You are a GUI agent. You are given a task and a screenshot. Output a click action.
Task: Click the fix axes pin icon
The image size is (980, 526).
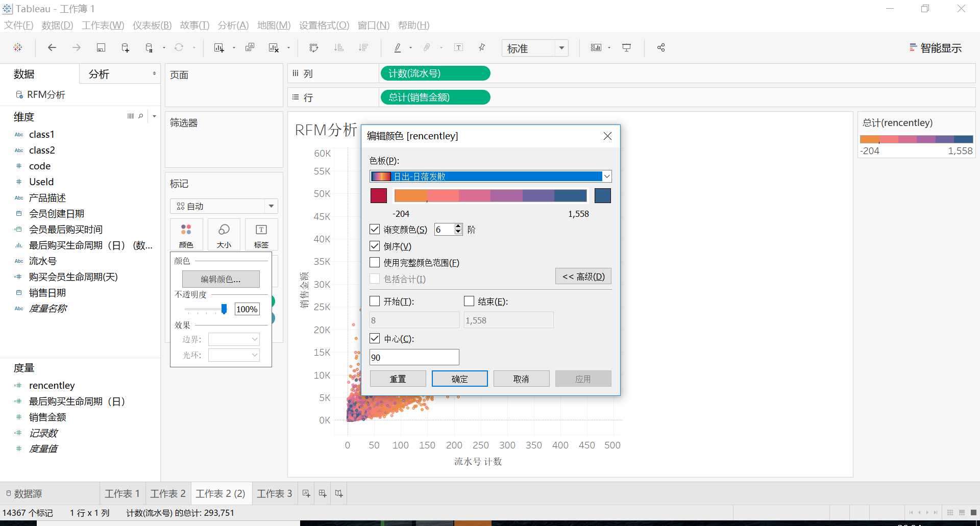click(x=482, y=47)
